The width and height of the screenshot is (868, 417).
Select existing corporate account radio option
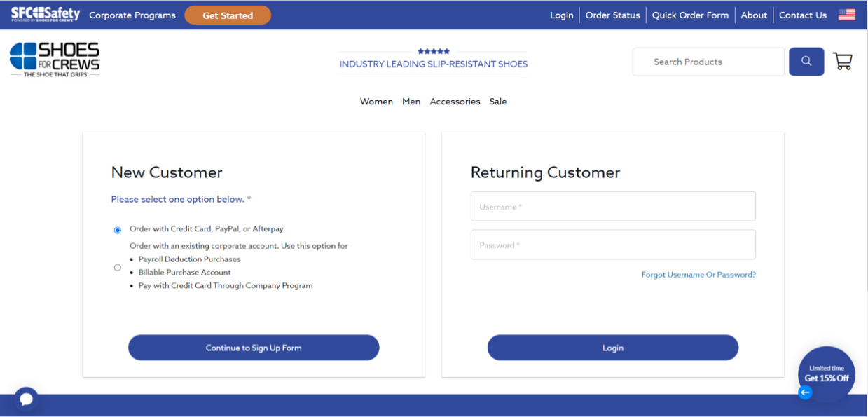point(117,267)
